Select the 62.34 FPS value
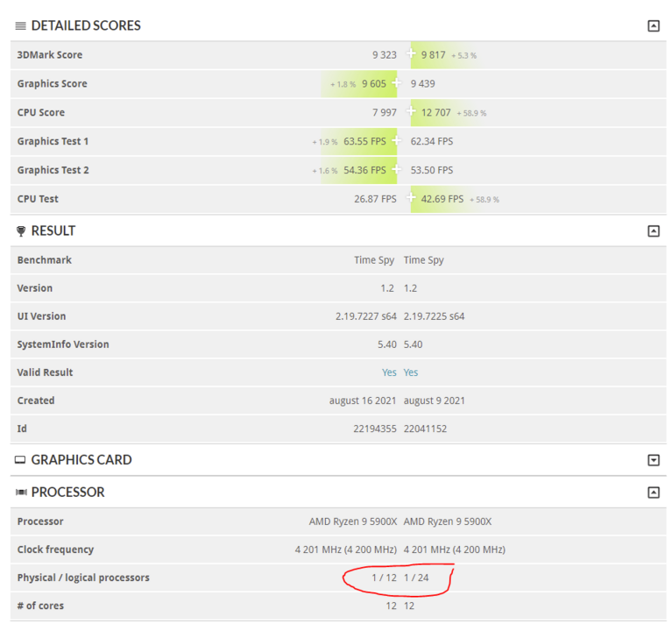The width and height of the screenshot is (672, 631). point(432,141)
